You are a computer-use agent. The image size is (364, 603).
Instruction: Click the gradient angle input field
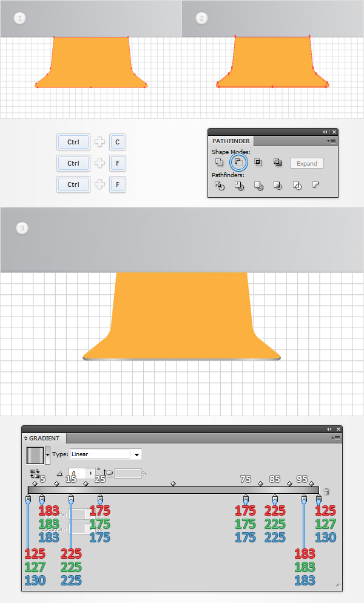(78, 473)
